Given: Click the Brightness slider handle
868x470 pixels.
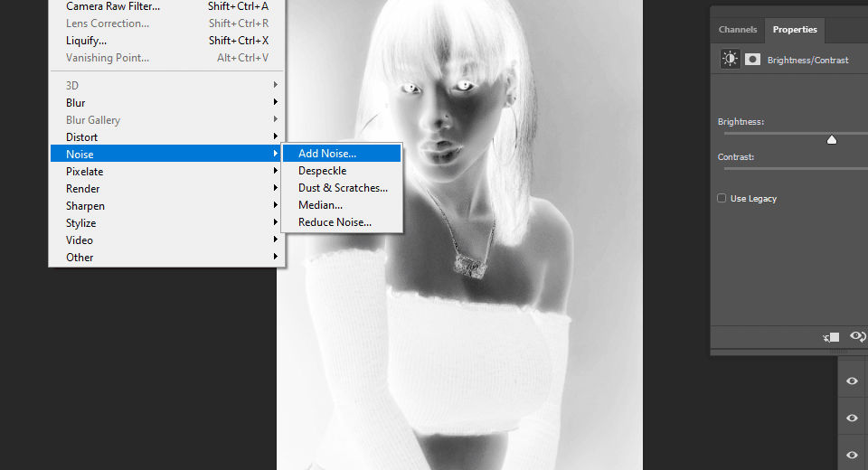Looking at the screenshot, I should (832, 139).
